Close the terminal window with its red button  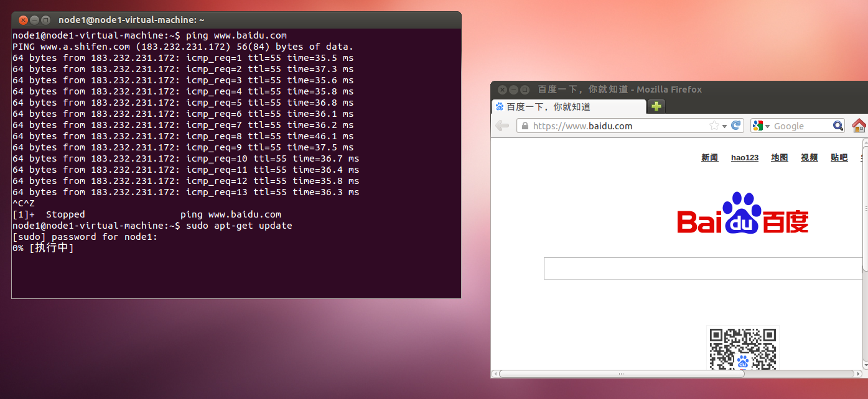pyautogui.click(x=24, y=20)
